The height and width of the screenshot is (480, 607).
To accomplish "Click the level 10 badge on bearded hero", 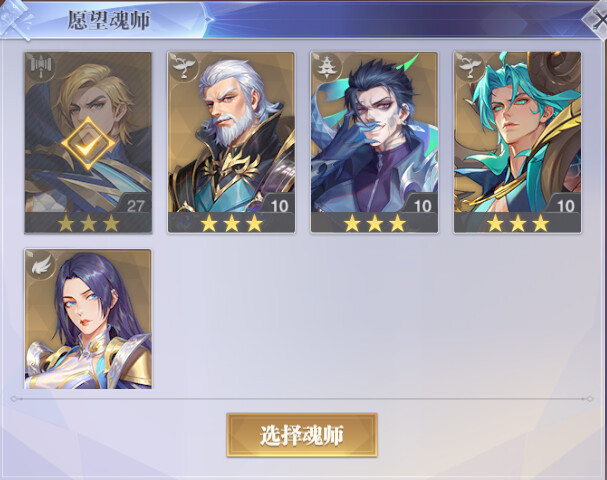I will click(279, 206).
